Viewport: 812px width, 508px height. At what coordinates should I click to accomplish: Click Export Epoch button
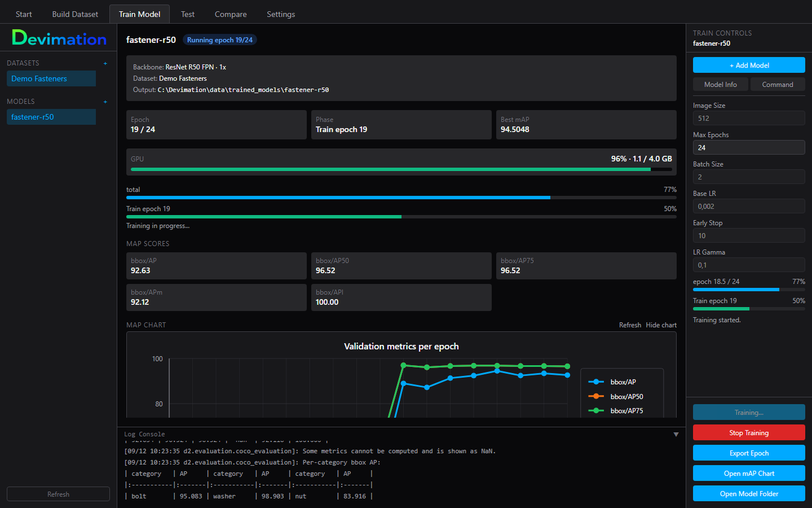click(x=749, y=453)
